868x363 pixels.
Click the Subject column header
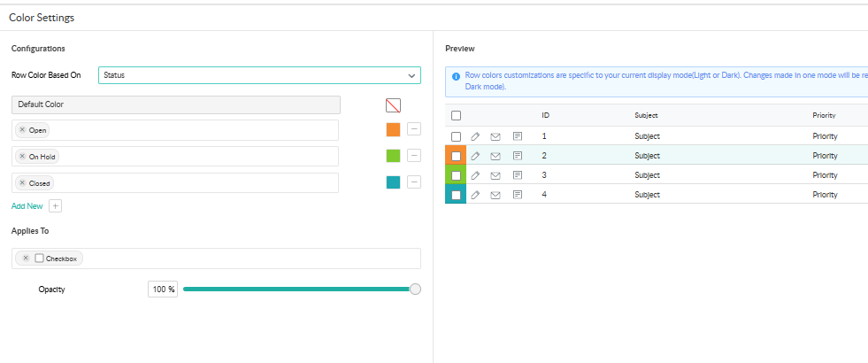coord(646,116)
